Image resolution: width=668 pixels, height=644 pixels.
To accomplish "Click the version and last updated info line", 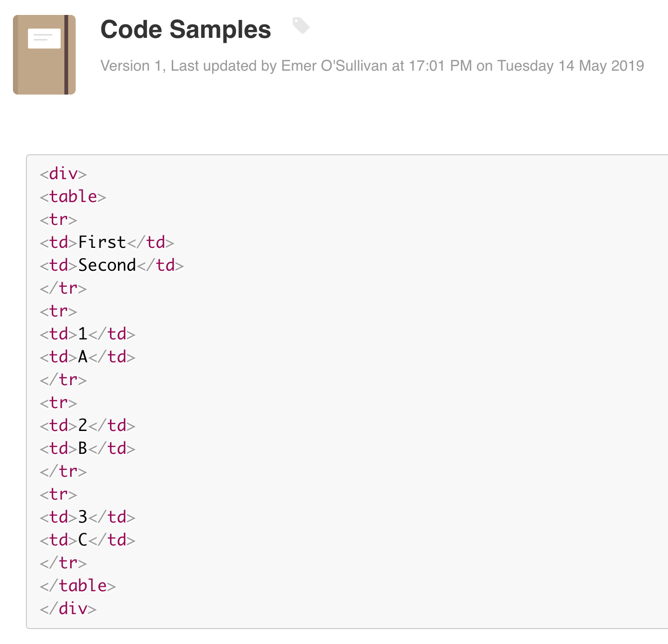I will [x=372, y=66].
